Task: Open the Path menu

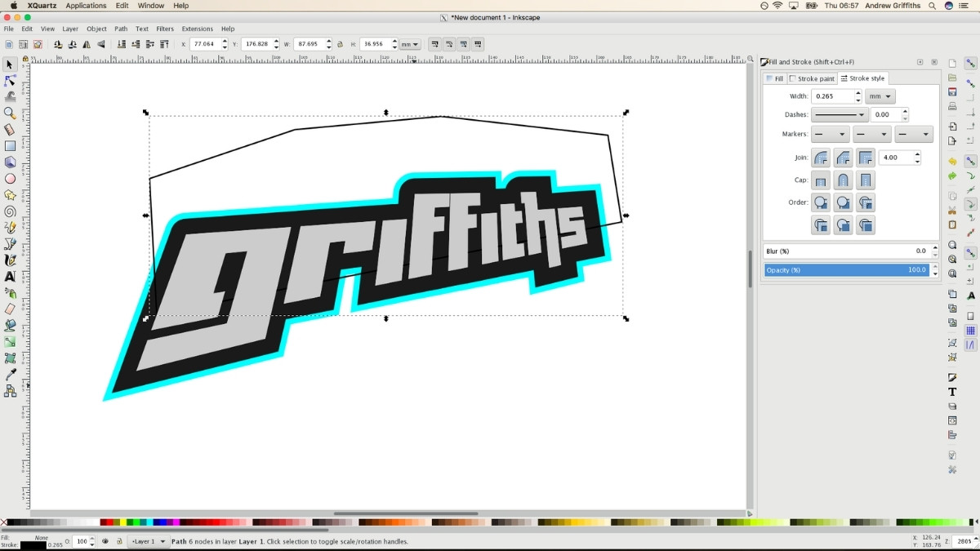Action: point(120,28)
